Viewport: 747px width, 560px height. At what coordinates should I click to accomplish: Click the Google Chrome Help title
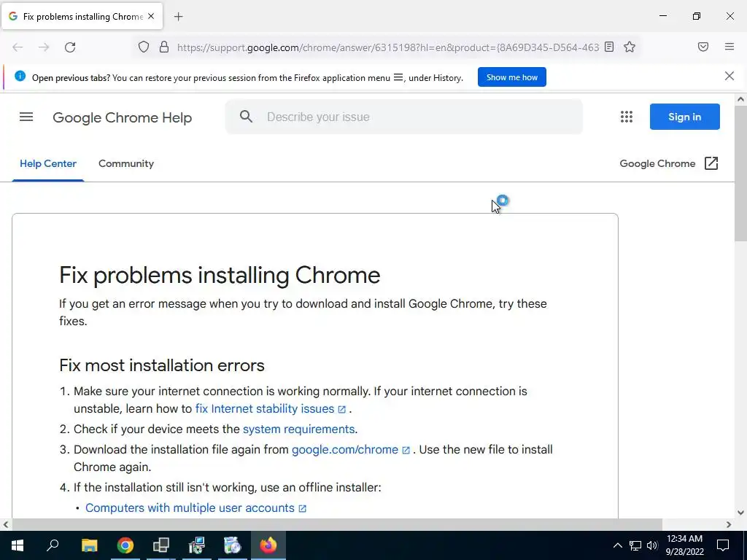pos(123,117)
